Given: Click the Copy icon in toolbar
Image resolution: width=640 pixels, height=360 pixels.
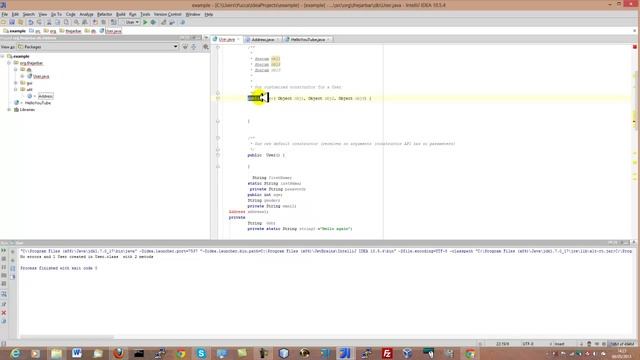Looking at the screenshot, I should (x=58, y=22).
